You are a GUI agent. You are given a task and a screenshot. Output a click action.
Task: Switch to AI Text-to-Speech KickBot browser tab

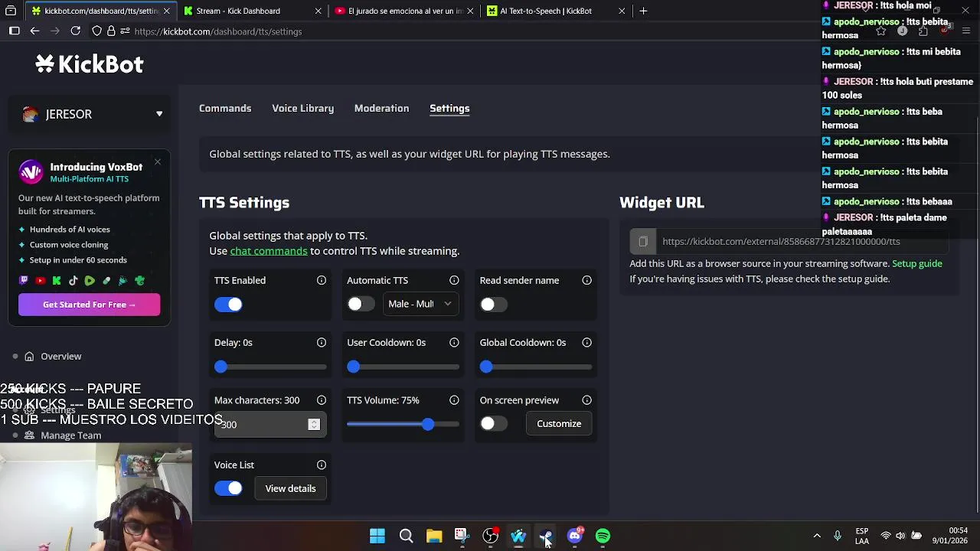[x=556, y=11]
